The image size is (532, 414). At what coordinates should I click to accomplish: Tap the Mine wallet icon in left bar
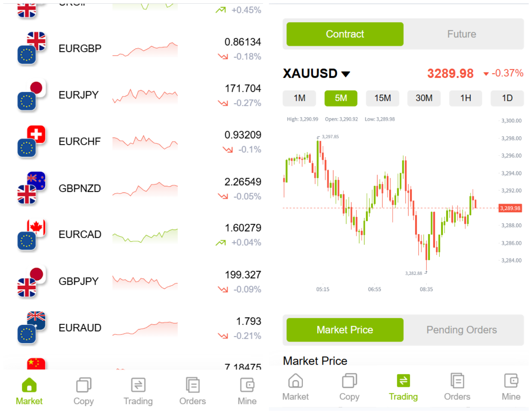pos(247,385)
